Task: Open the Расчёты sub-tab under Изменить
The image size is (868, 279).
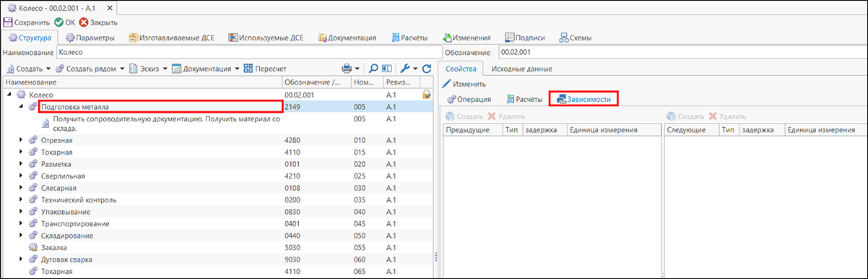Action: click(524, 99)
